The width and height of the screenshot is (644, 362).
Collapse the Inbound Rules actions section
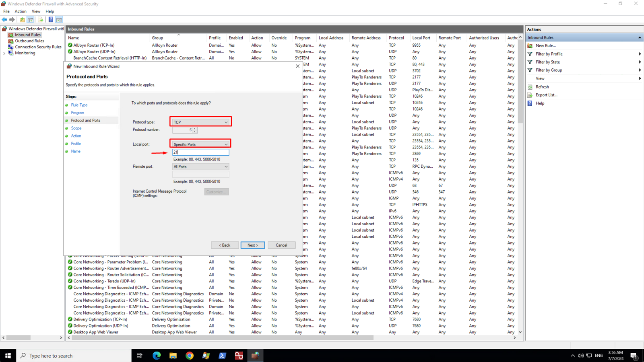click(x=639, y=38)
